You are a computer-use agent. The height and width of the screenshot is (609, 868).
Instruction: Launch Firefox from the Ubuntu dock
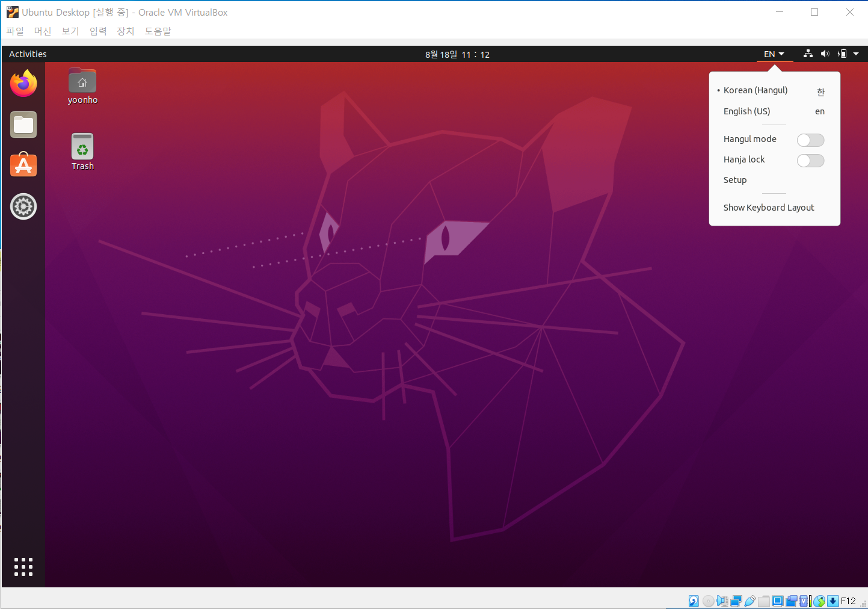coord(23,84)
